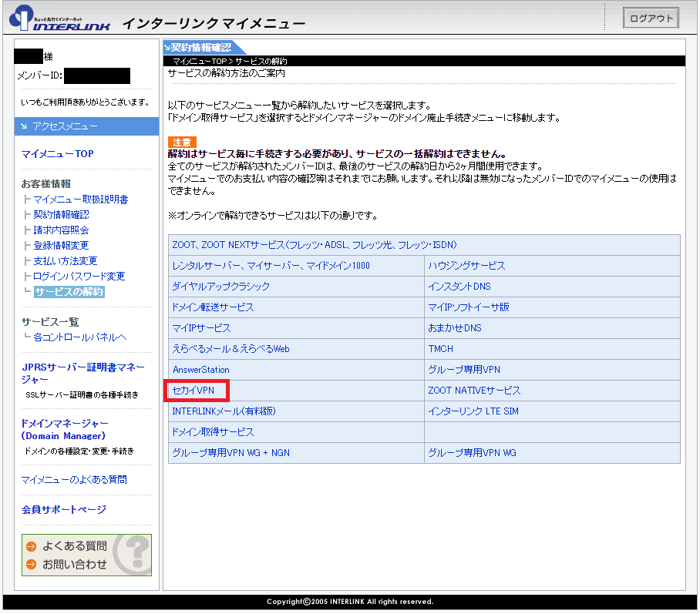Click お問い合わせ in the help banner
700x614 pixels.
coord(75,565)
